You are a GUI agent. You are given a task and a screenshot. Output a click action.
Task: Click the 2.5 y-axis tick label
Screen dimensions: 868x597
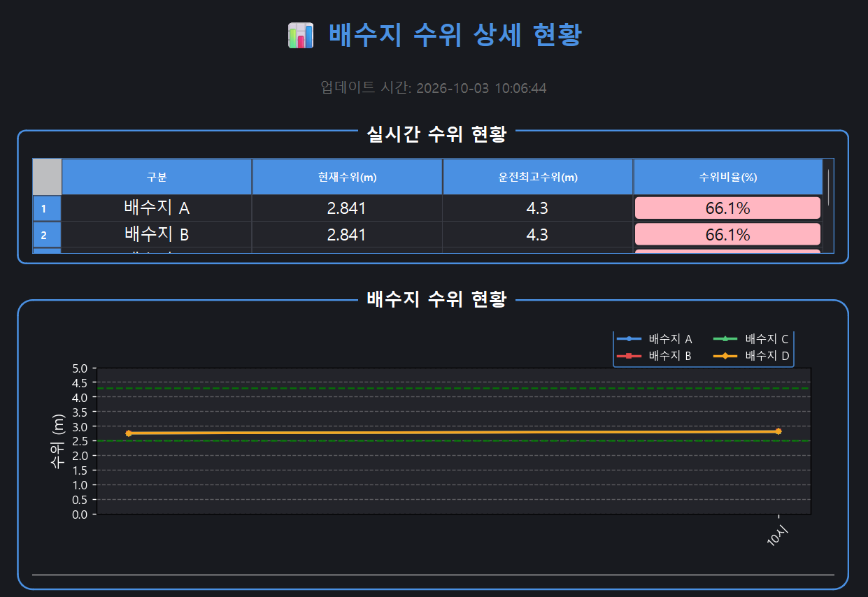(81, 441)
